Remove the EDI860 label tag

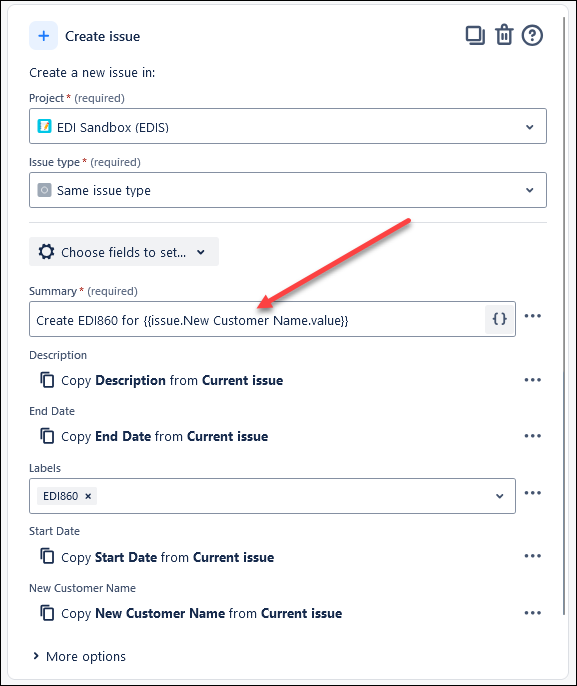(88, 496)
